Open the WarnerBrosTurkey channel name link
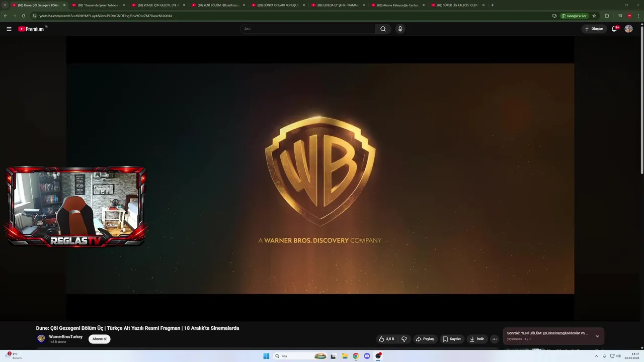 (x=65, y=337)
